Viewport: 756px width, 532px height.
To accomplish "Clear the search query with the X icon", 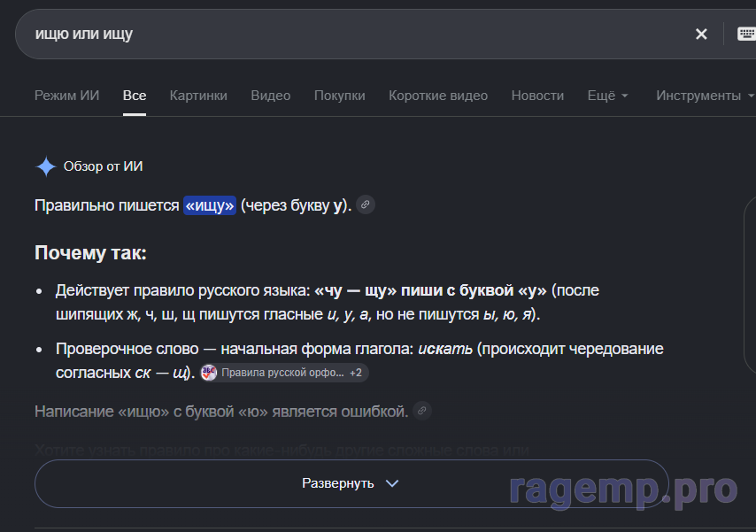I will [701, 34].
